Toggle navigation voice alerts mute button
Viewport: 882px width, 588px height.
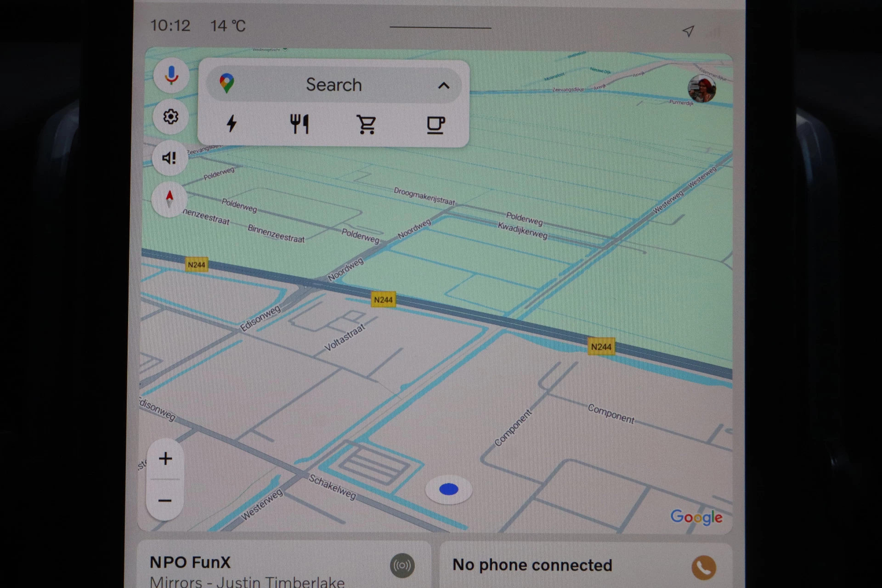(170, 158)
